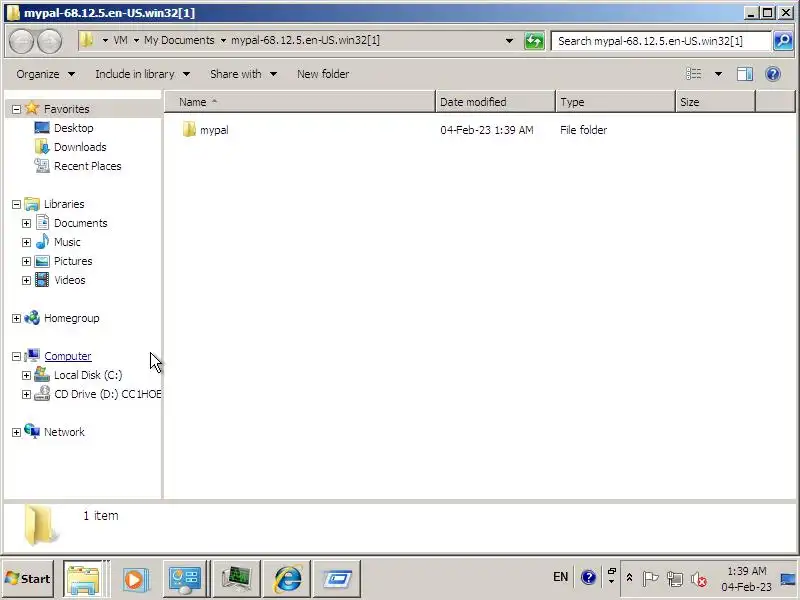Expand the Music library node
The height and width of the screenshot is (600, 800).
[27, 242]
